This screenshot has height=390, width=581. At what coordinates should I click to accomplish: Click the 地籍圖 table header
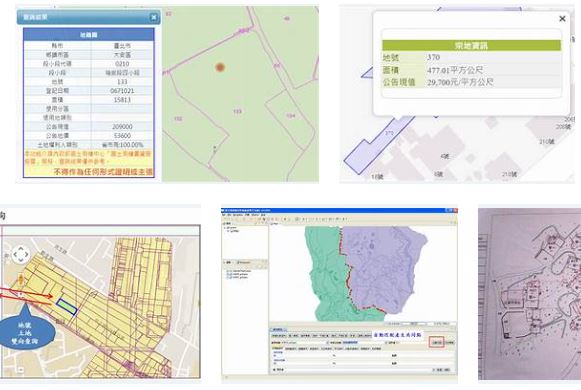pyautogui.click(x=89, y=35)
